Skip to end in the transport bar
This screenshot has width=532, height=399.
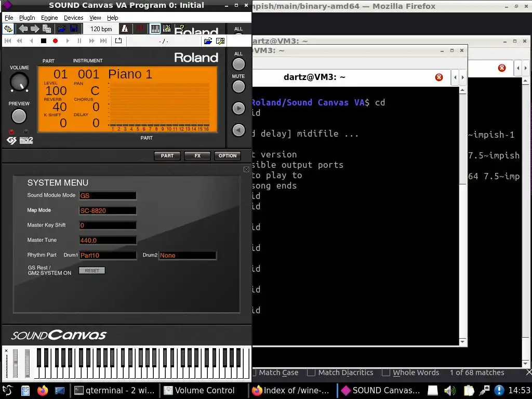click(x=103, y=41)
